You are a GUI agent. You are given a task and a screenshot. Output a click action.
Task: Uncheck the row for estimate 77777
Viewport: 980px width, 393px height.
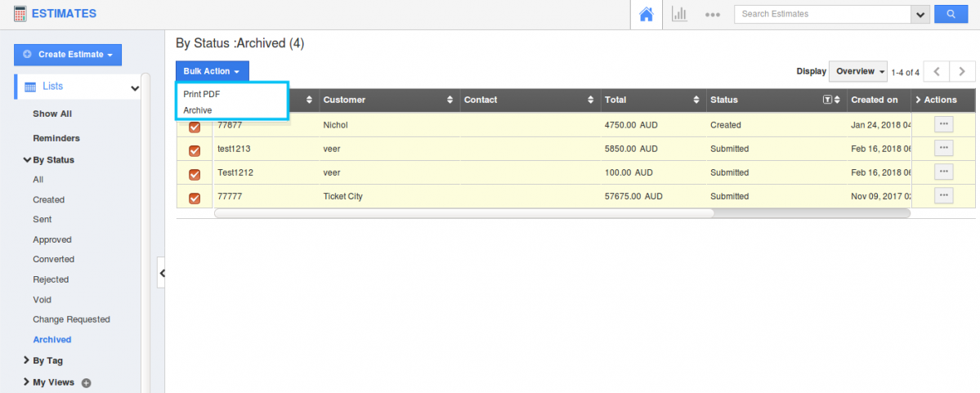pyautogui.click(x=195, y=198)
